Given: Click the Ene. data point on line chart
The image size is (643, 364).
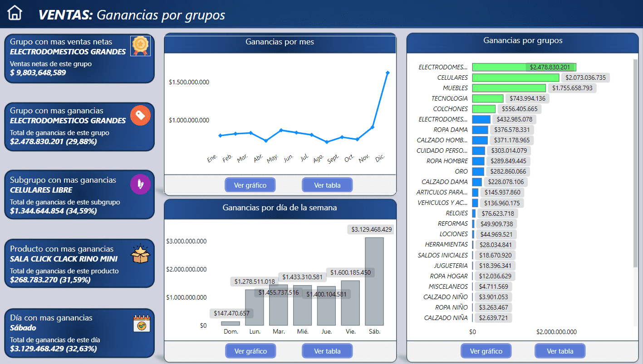Looking at the screenshot, I should [x=220, y=135].
